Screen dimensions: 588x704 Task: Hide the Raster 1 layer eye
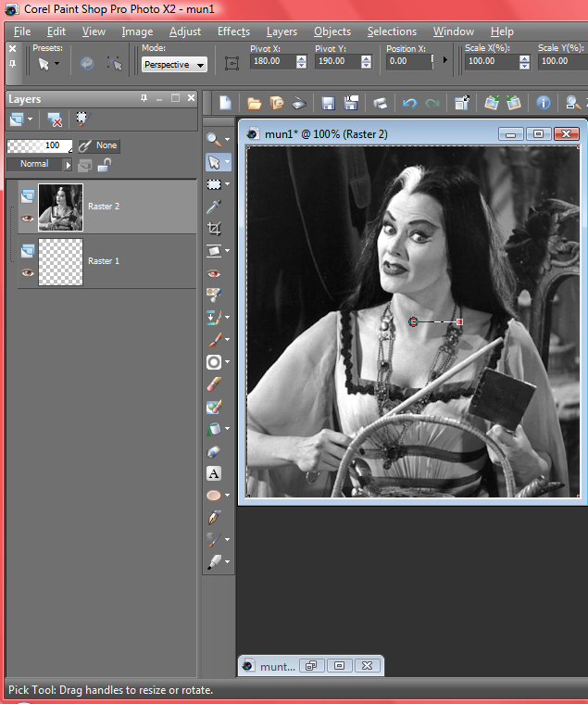click(28, 272)
